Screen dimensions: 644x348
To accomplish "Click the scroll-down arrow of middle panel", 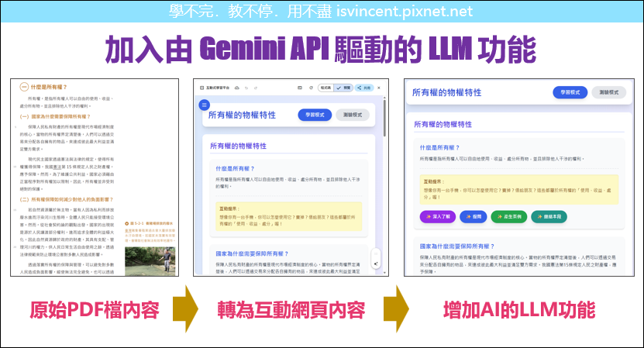I will 385,272.
